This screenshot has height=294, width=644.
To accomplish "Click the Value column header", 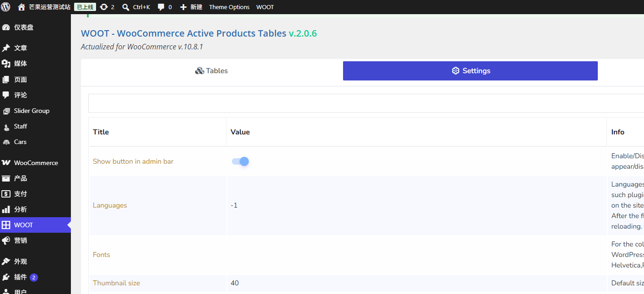I will 240,132.
